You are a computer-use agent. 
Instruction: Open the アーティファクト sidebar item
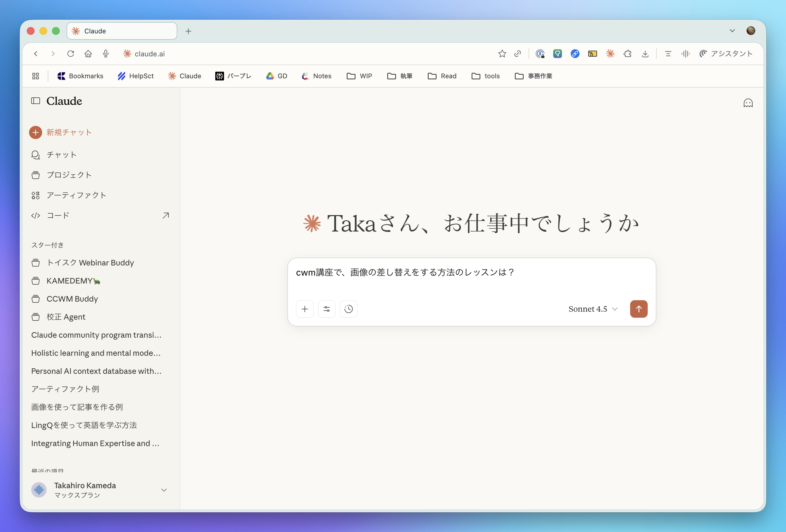coord(76,195)
